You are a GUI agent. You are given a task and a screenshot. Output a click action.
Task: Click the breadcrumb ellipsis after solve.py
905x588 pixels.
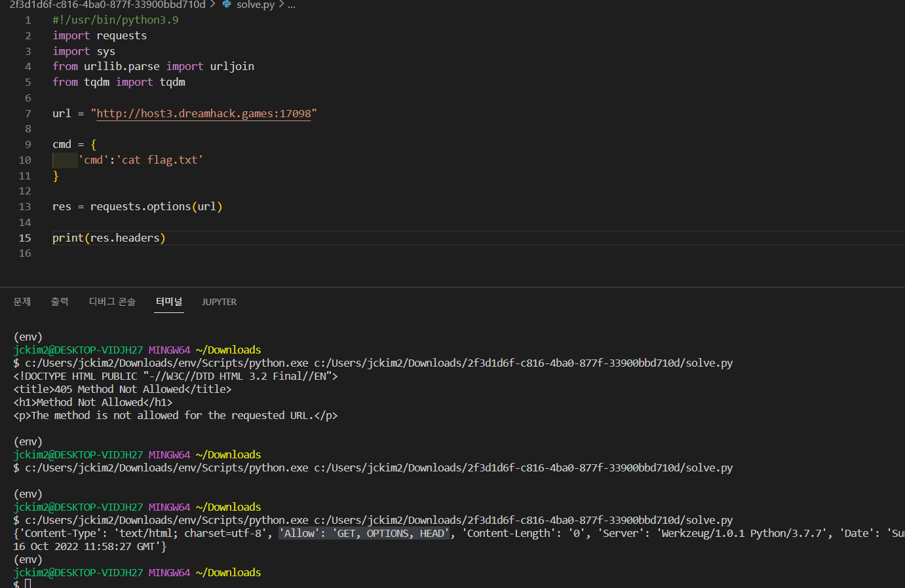coord(292,5)
